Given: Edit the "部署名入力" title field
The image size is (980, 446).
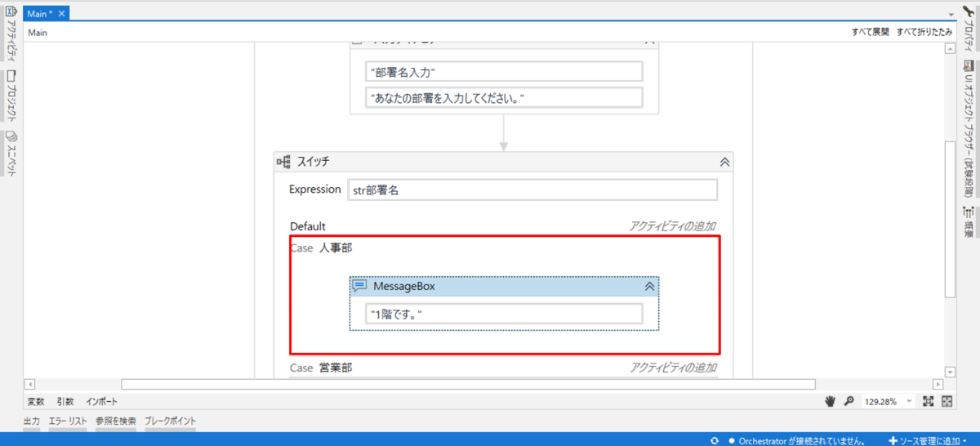Looking at the screenshot, I should tap(505, 72).
